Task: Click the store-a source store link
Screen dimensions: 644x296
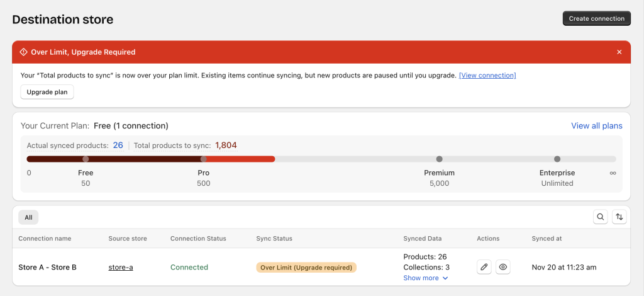Action: click(121, 267)
